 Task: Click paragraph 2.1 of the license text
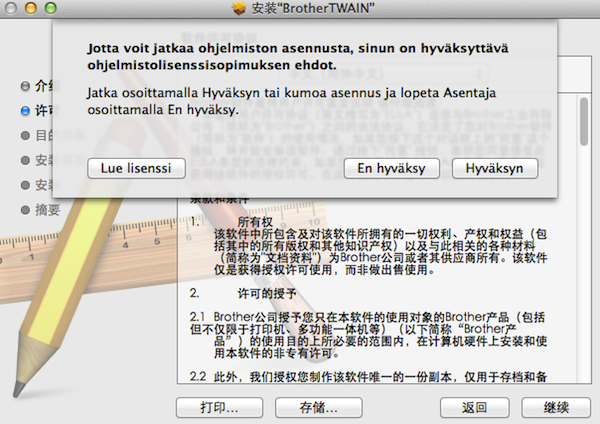[x=368, y=335]
